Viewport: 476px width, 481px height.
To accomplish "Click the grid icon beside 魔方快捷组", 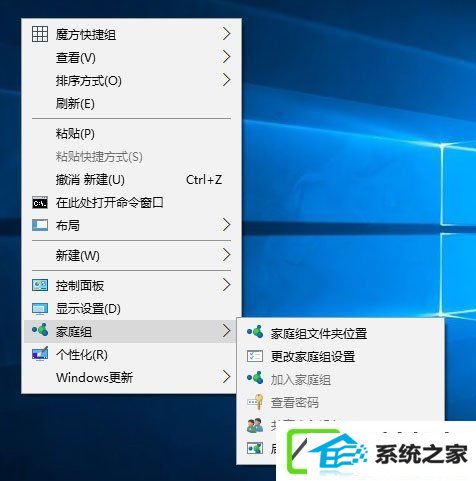I will 40,34.
